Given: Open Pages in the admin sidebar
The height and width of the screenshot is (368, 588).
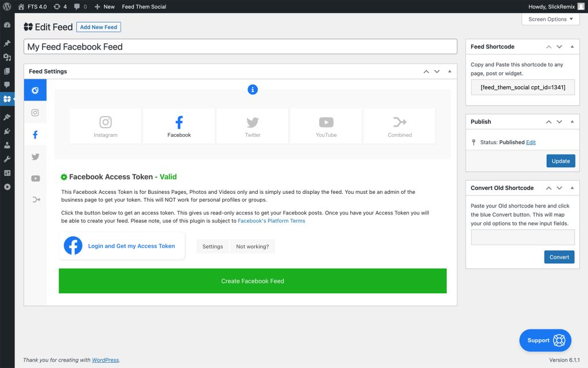Looking at the screenshot, I should tap(7, 71).
